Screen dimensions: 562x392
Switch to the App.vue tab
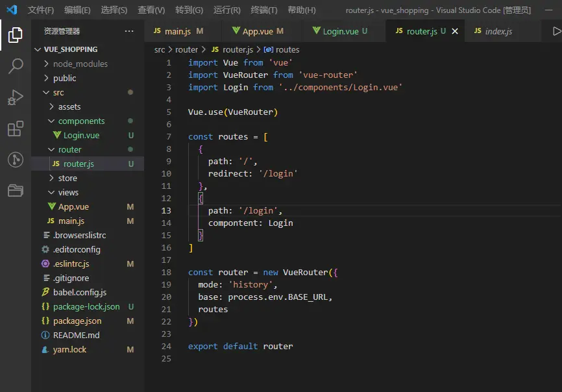(x=262, y=31)
